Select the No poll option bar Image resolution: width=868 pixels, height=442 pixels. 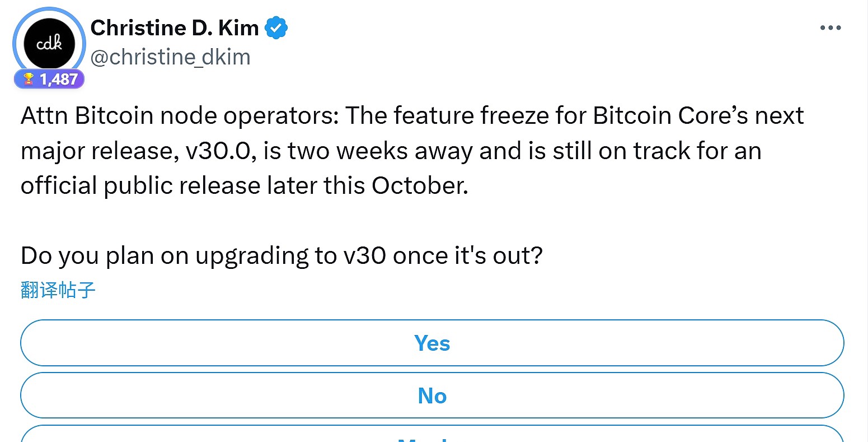tap(431, 395)
